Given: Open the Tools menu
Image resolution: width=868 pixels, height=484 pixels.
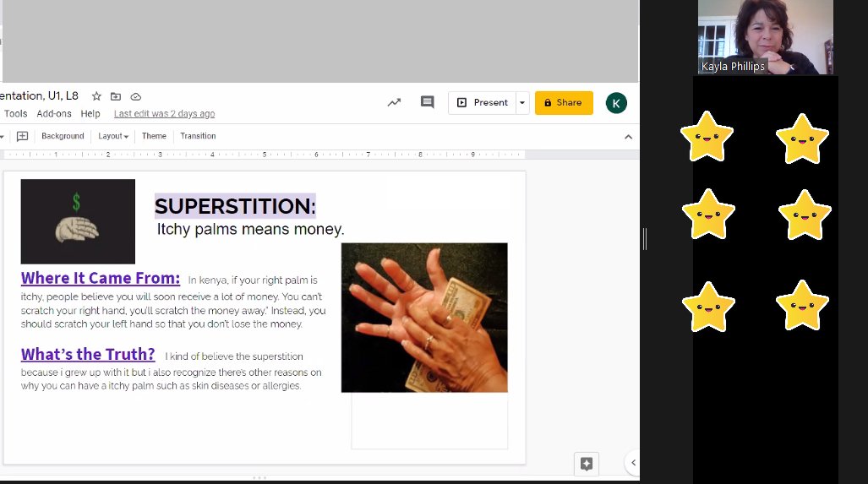Looking at the screenshot, I should coord(15,113).
